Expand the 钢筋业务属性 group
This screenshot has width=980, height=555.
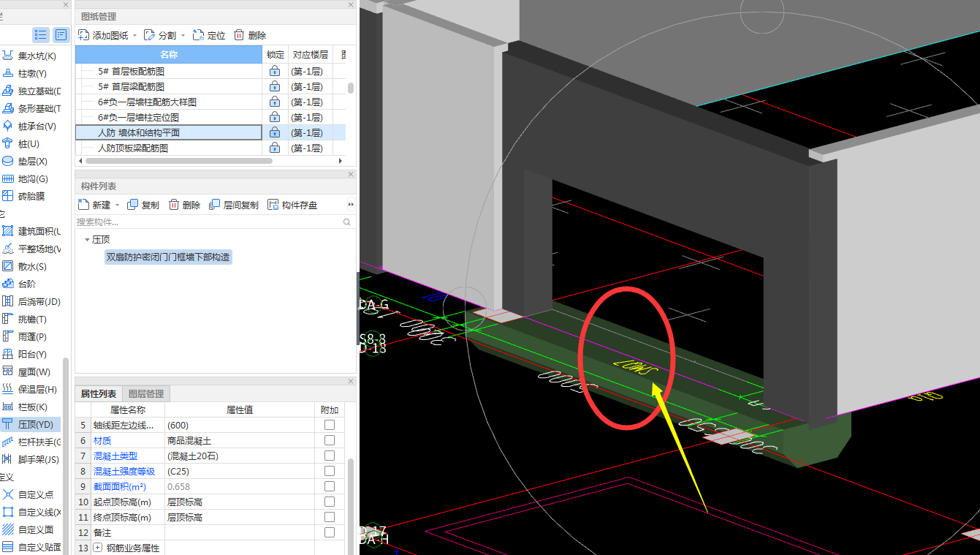[98, 548]
